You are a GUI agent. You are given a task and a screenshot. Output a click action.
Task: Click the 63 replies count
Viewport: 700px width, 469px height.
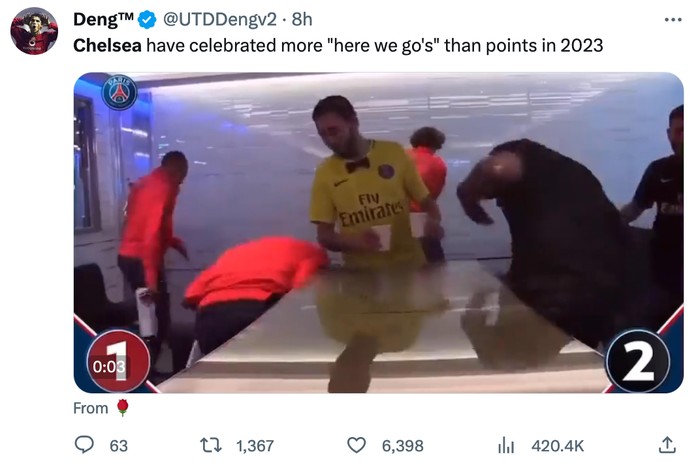(119, 446)
